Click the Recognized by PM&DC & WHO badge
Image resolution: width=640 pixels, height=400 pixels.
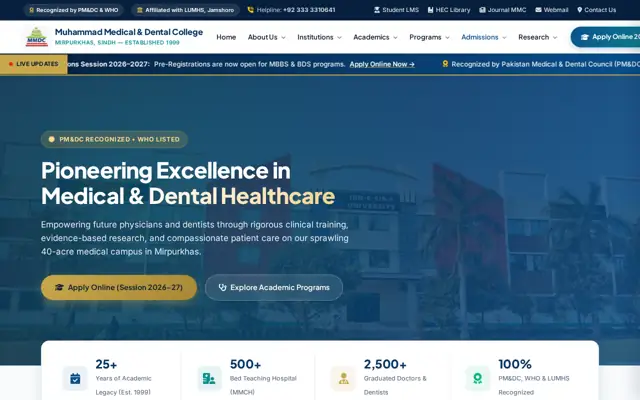[73, 10]
